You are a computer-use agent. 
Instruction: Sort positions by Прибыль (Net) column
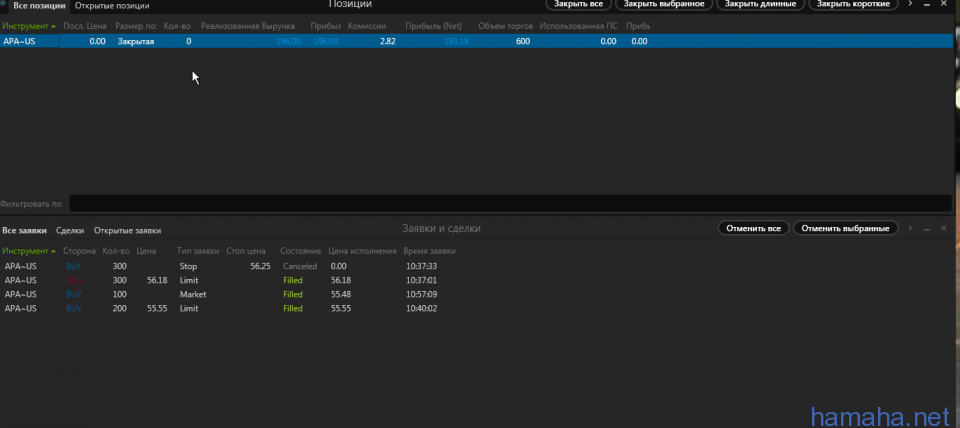tap(433, 26)
